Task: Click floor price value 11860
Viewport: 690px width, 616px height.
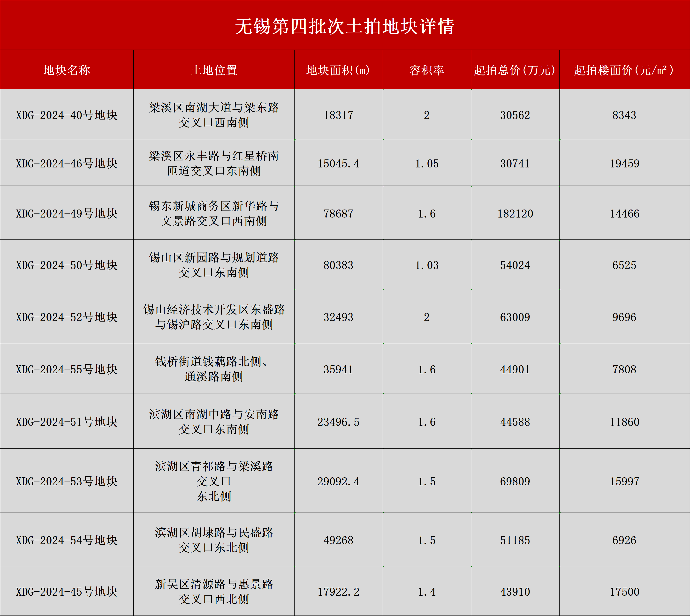Action: [625, 422]
